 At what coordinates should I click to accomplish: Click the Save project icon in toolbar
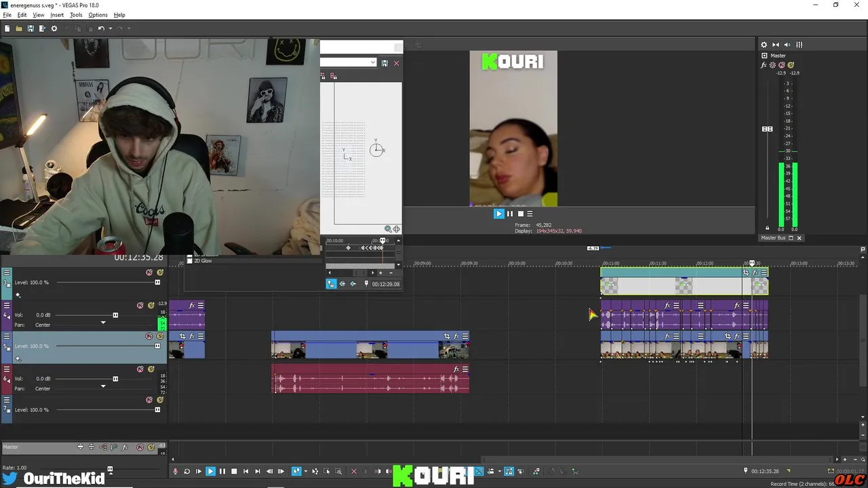pos(31,28)
